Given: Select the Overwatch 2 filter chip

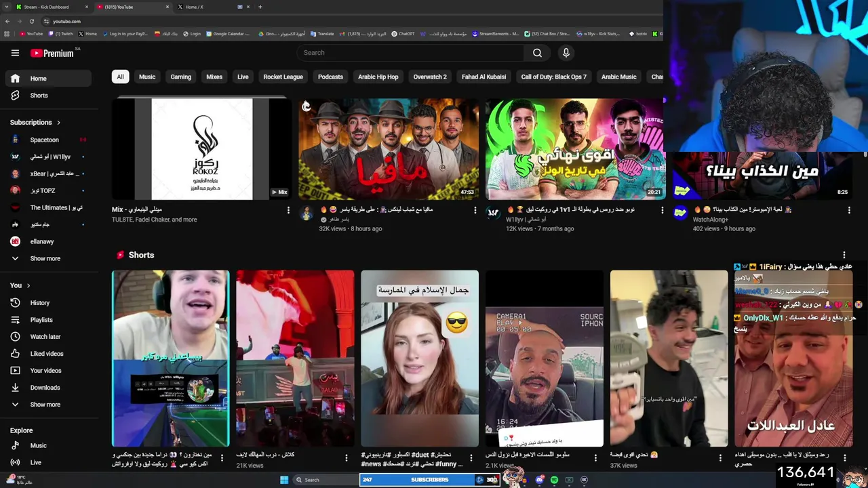Looking at the screenshot, I should [x=430, y=77].
